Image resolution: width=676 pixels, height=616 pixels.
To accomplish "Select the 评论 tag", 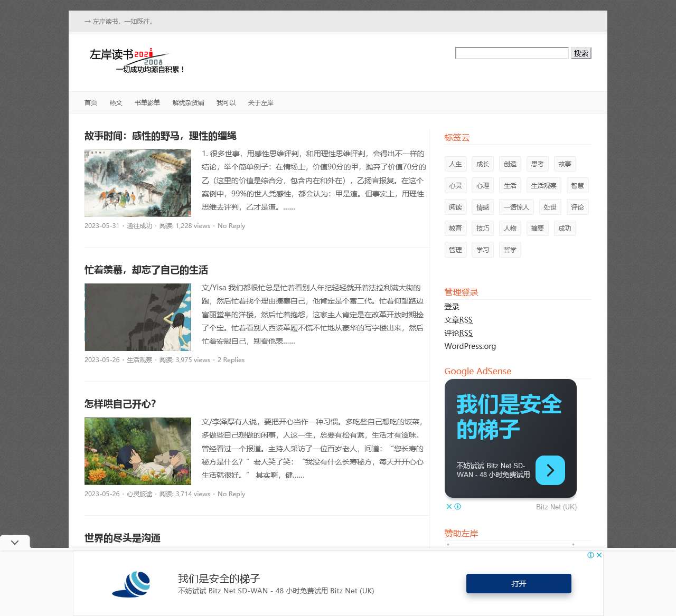I will pos(578,207).
